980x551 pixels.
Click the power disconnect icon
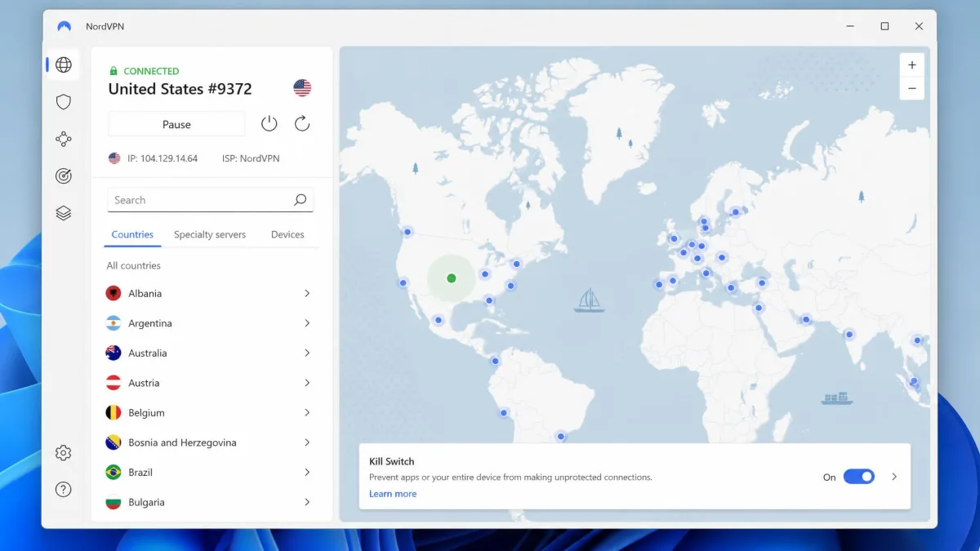tap(269, 124)
